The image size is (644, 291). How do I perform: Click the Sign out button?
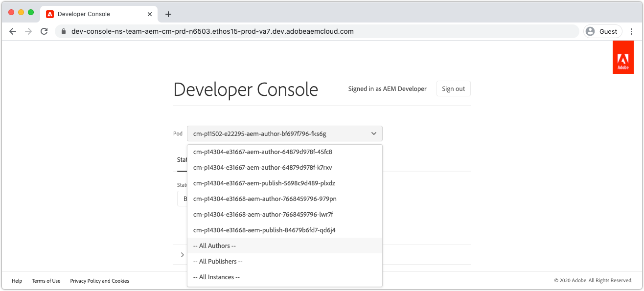453,89
